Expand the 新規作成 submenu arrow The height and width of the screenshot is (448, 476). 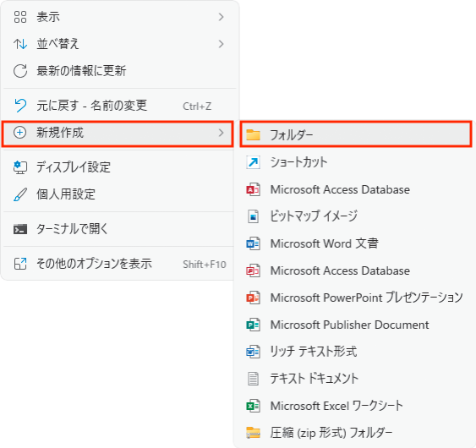click(221, 133)
